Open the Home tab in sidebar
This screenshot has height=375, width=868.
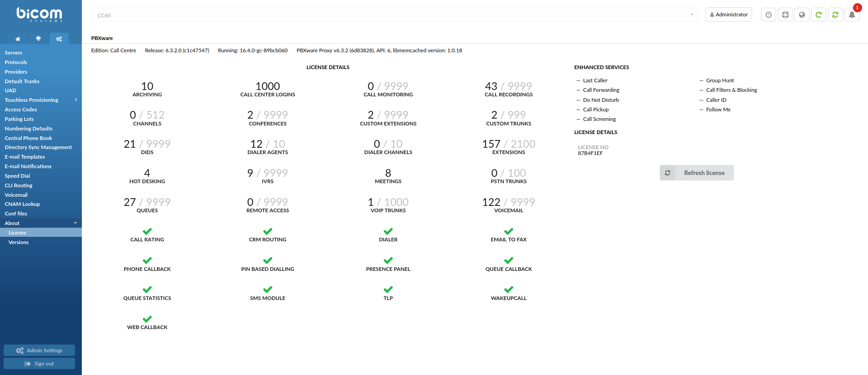18,39
